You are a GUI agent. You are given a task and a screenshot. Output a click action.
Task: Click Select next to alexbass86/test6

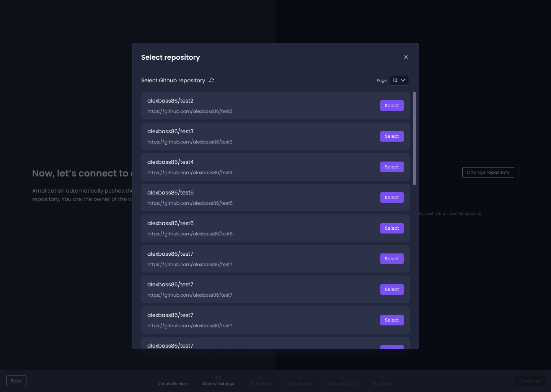coord(392,228)
